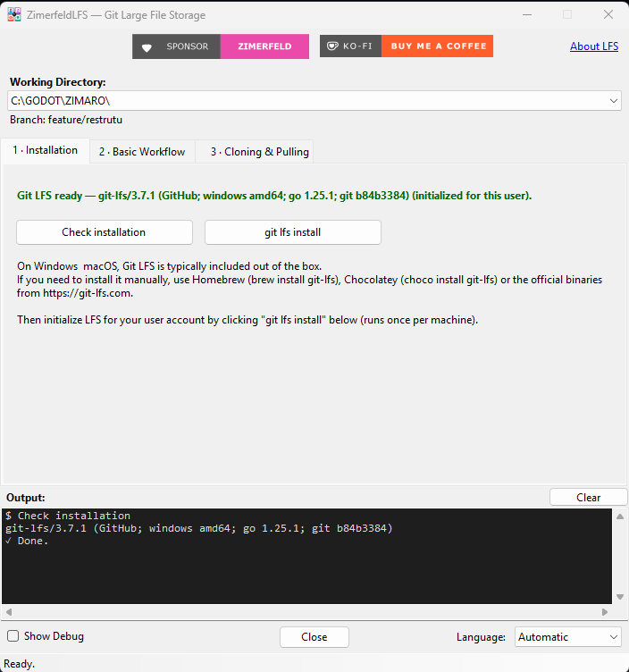Viewport: 629px width, 672px height.
Task: Click the output horizontal scroll left arrow
Action: (x=9, y=612)
